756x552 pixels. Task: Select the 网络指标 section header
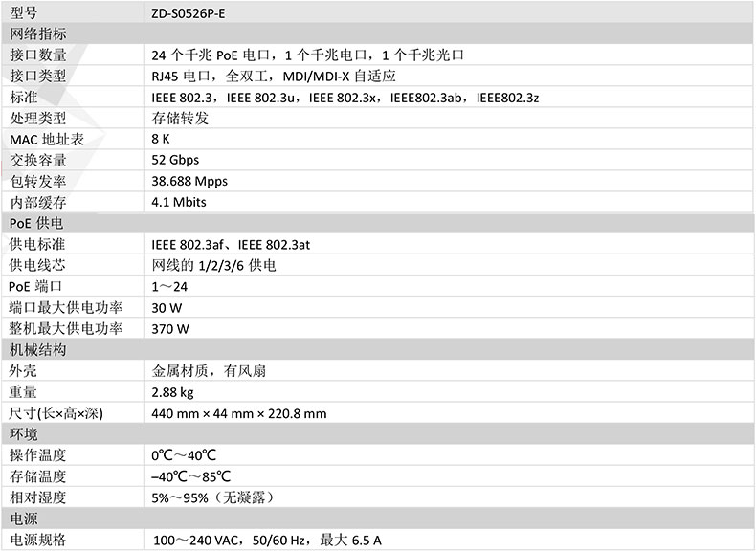pos(38,34)
